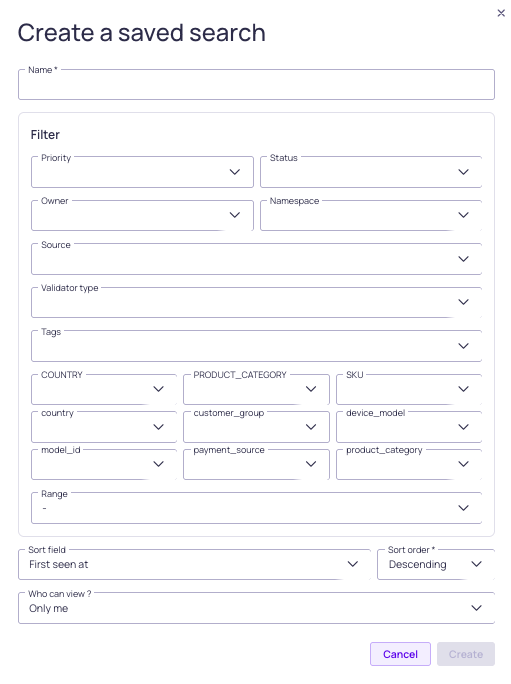Open the PRODUCT_CATEGORY uppercase dropdown
Viewport: 511px width, 684px height.
pyautogui.click(x=256, y=389)
